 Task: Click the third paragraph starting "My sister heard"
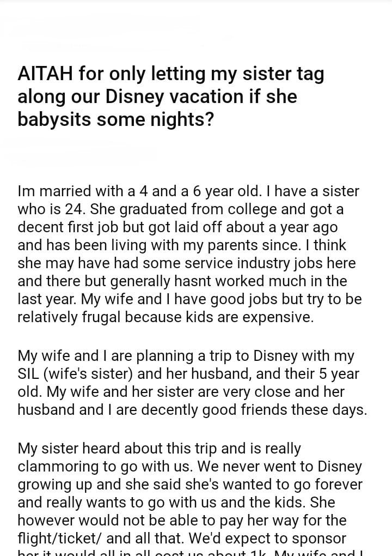pyautogui.click(x=190, y=493)
